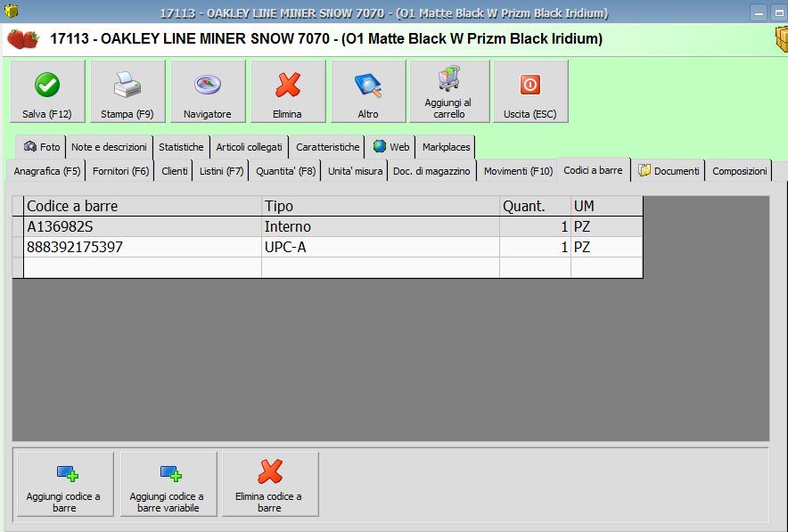Switch to the Composizioni tab

[739, 171]
